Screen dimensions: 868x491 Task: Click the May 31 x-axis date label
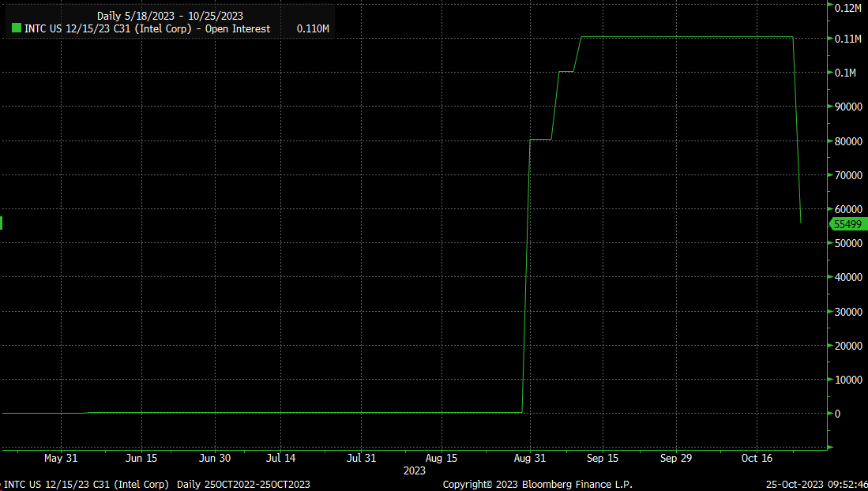coord(61,459)
